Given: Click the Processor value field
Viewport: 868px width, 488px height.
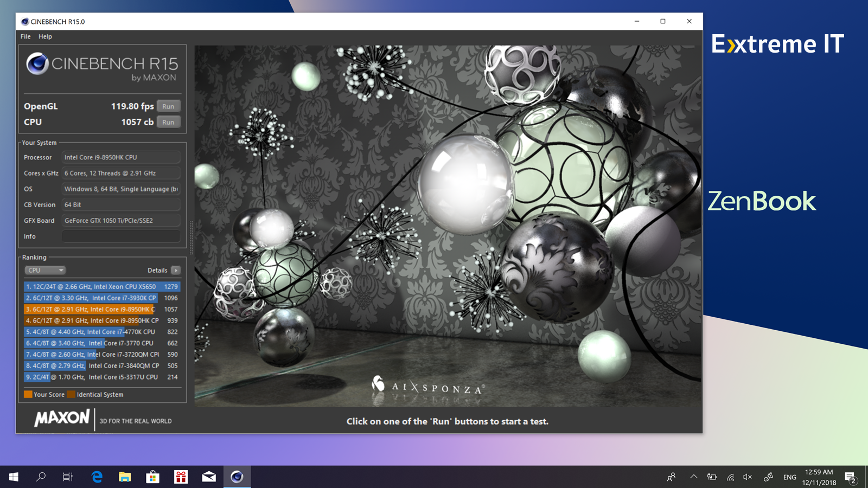Looking at the screenshot, I should [x=121, y=157].
